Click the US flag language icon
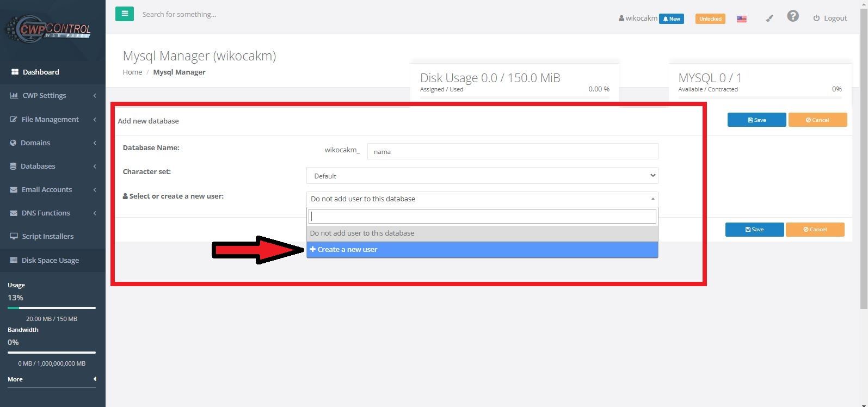 pos(741,18)
